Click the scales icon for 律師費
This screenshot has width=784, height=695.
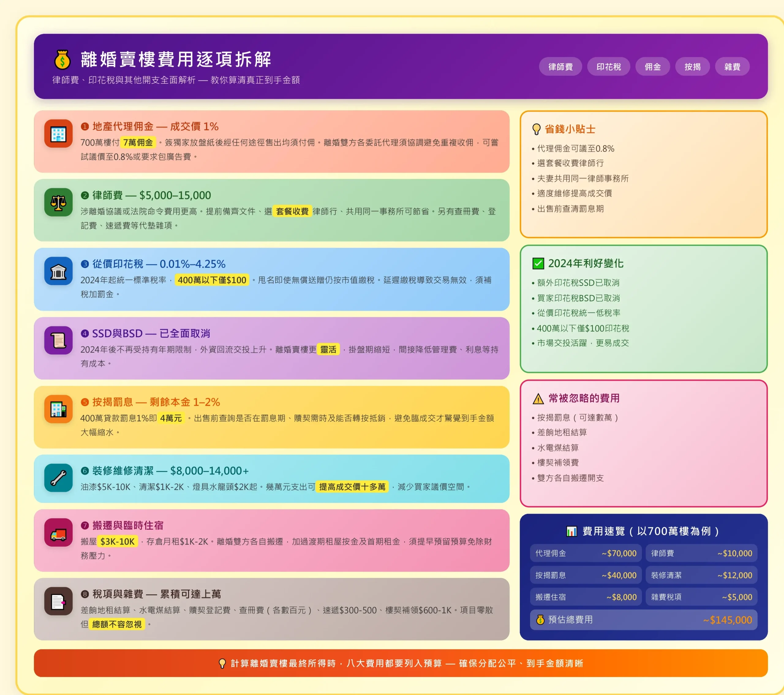(58, 202)
